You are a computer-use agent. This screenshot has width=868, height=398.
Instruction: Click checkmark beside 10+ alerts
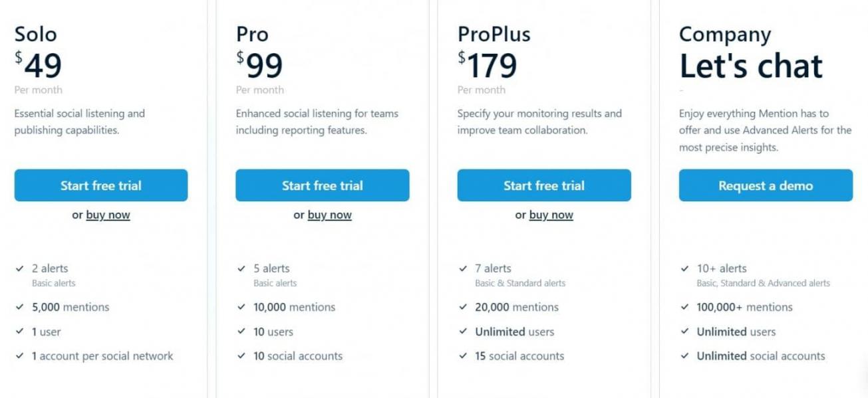tap(684, 269)
